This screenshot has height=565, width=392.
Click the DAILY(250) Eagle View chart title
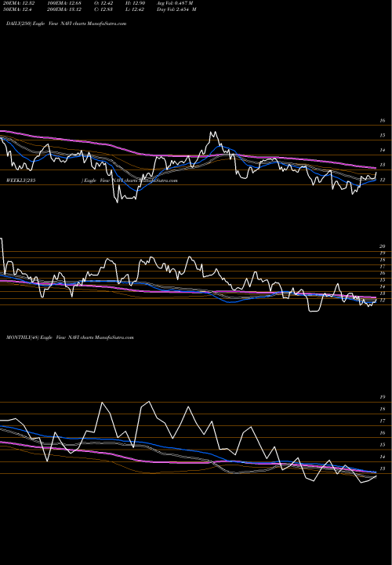[66, 24]
